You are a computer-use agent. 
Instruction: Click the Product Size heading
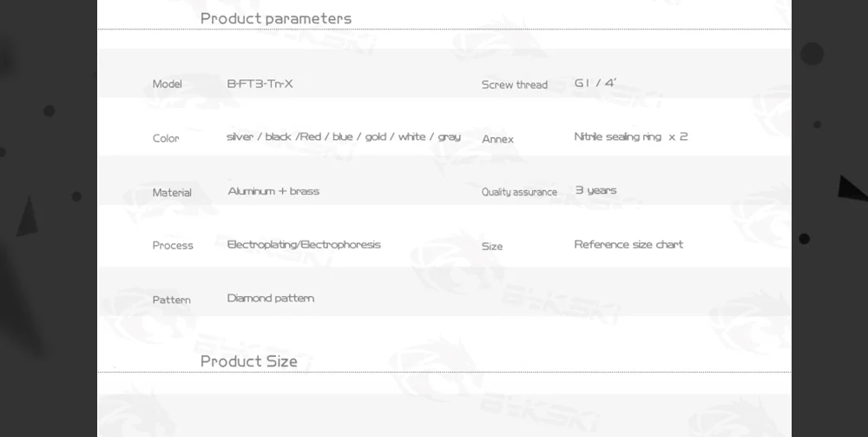coord(248,361)
